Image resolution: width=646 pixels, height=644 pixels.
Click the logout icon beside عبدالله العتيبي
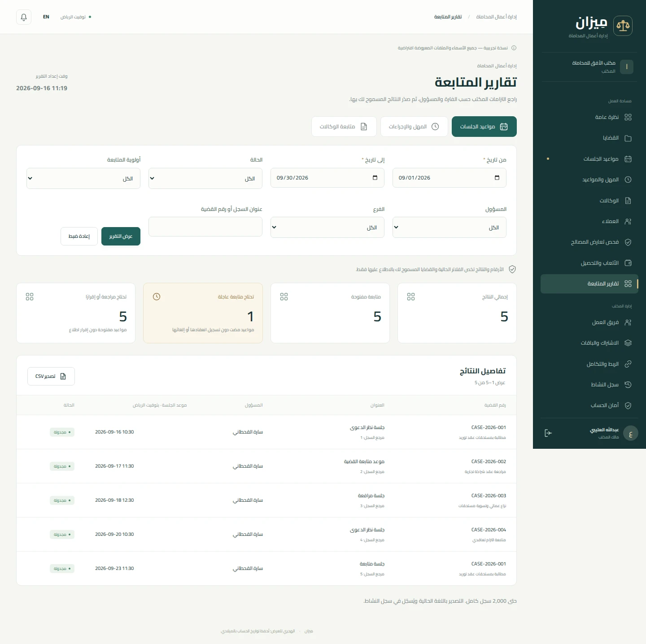click(x=548, y=433)
